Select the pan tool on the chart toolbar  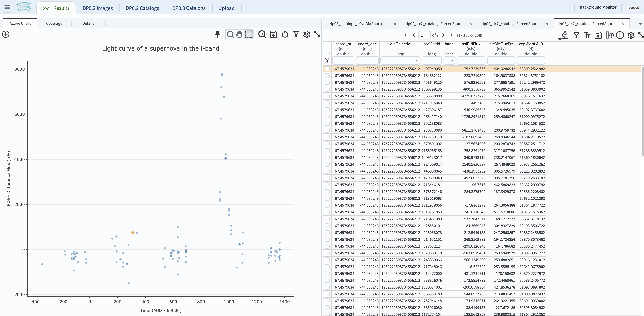tap(239, 34)
